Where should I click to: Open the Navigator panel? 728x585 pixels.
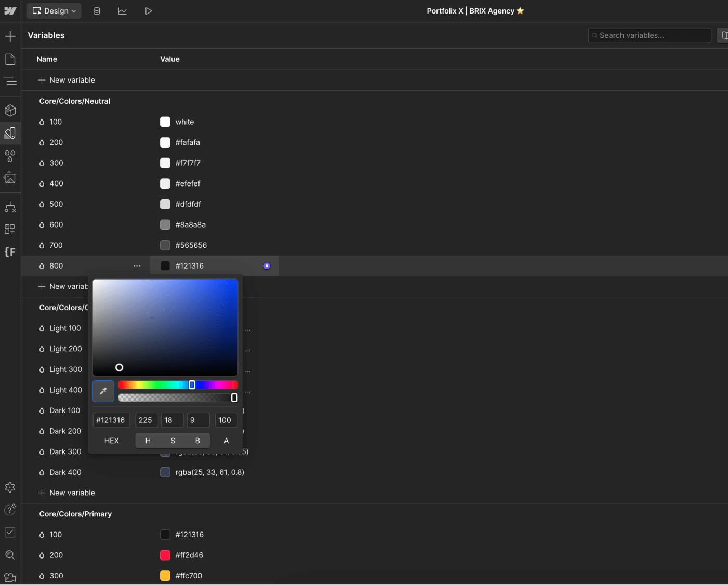(10, 81)
